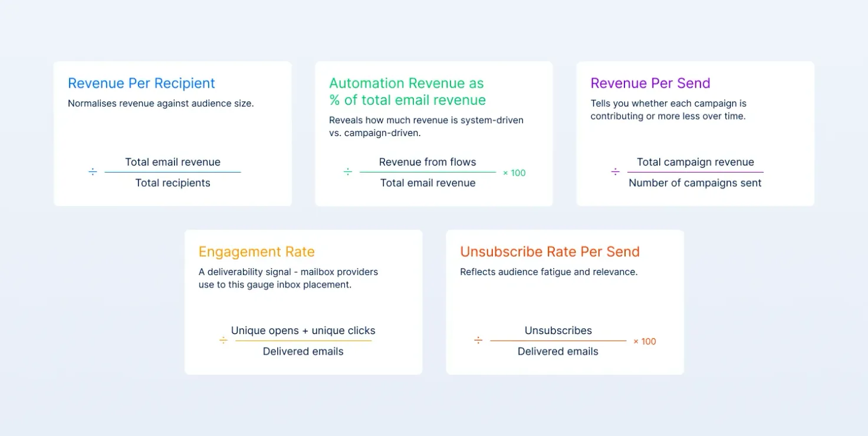Viewport: 868px width, 436px height.
Task: Click 'Reflects audience fatigue and relevance.' text
Action: (549, 272)
